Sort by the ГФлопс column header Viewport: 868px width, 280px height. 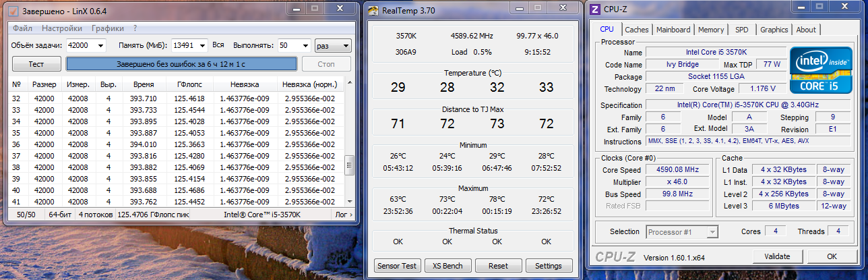189,84
